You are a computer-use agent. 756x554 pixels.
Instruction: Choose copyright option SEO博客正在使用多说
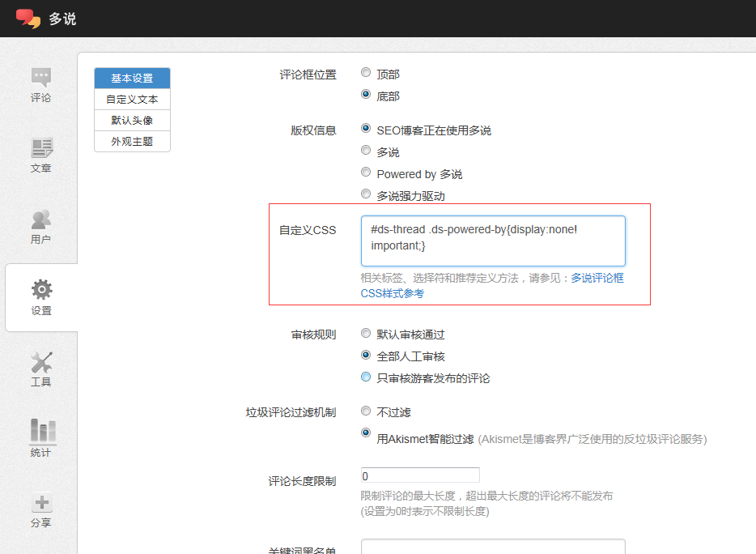pos(366,128)
